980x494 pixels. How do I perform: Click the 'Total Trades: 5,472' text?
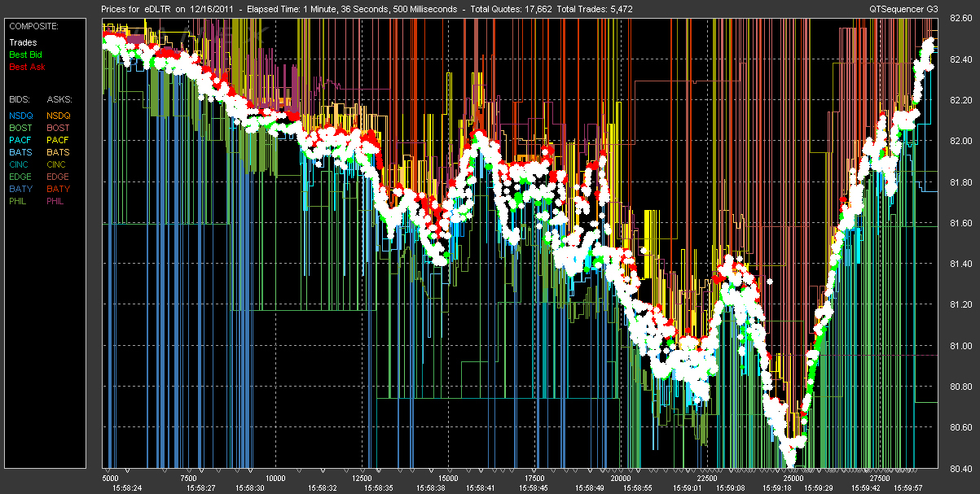click(595, 9)
